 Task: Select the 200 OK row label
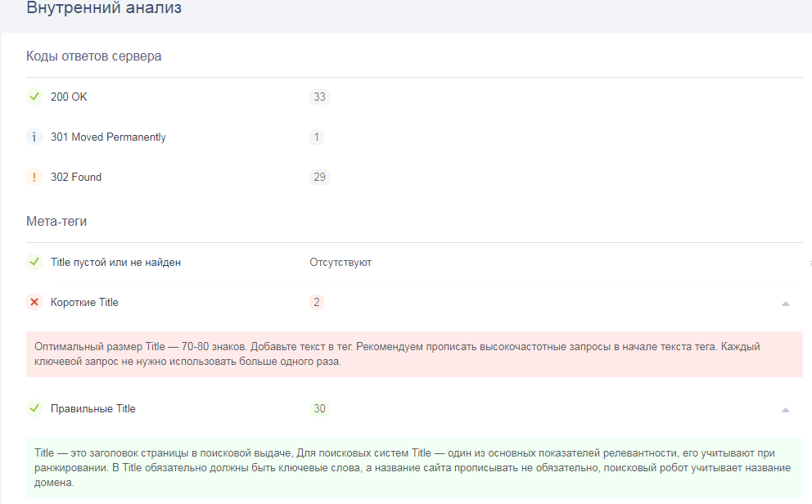click(x=69, y=97)
